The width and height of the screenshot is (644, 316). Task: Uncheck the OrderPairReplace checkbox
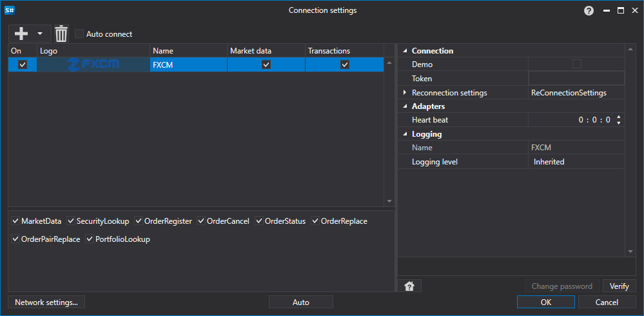15,239
